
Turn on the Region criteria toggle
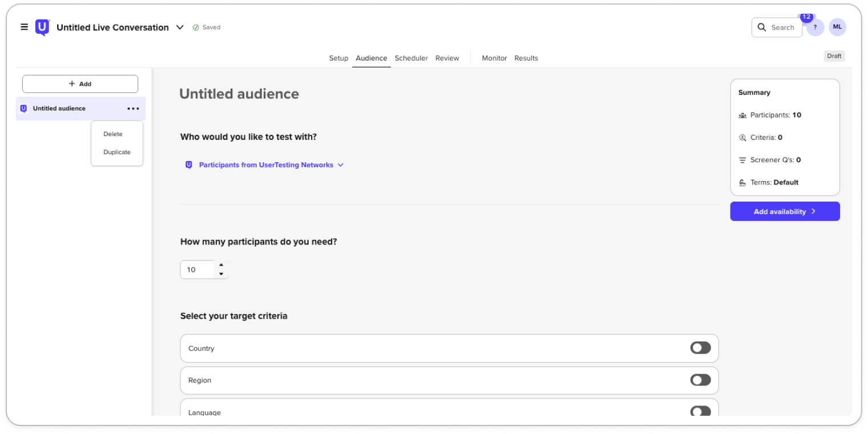pyautogui.click(x=700, y=380)
